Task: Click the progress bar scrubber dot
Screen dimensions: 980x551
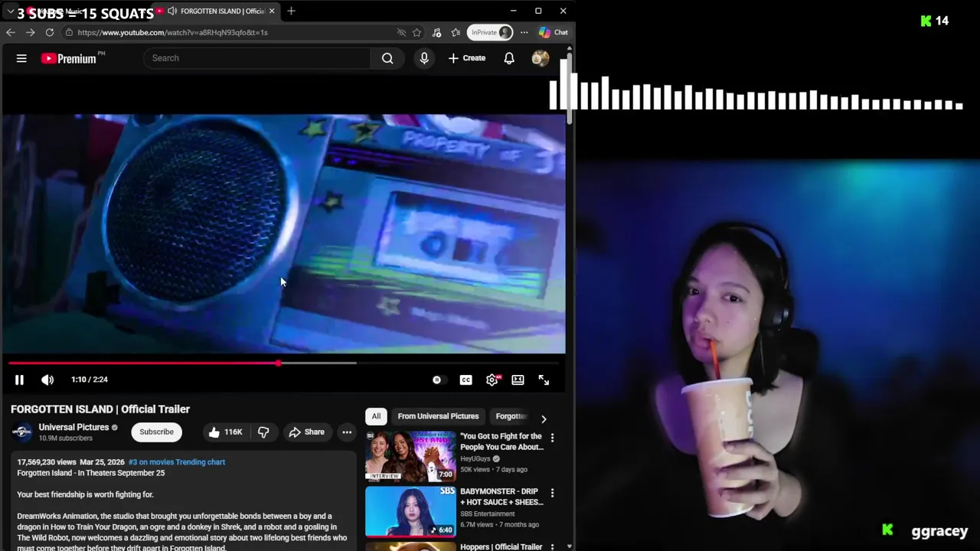Action: [279, 363]
